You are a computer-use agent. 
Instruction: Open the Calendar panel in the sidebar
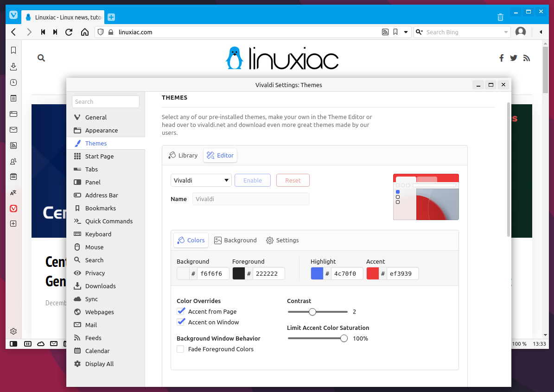[x=13, y=177]
